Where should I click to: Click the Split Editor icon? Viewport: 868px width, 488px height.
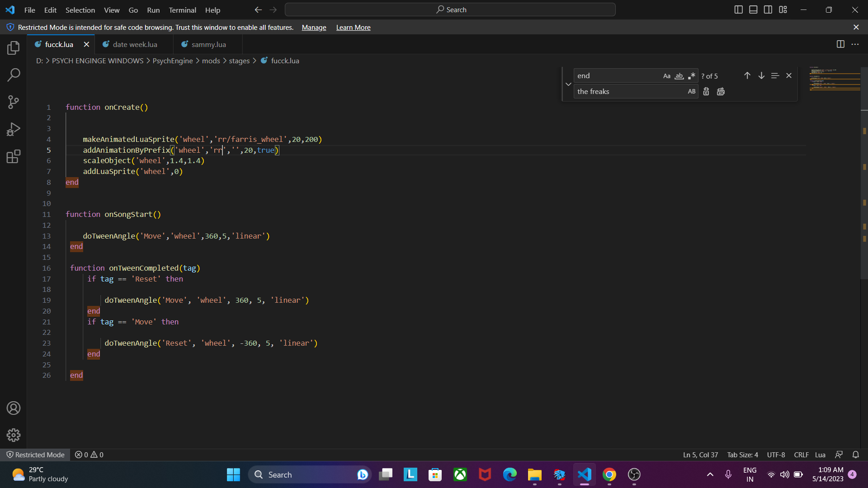coord(841,44)
